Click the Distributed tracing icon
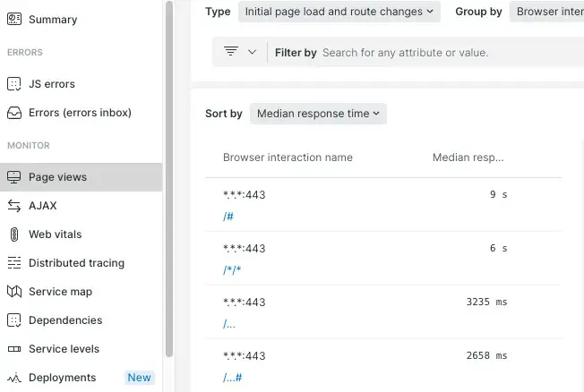Viewport: 584px width, 392px height. [13, 263]
